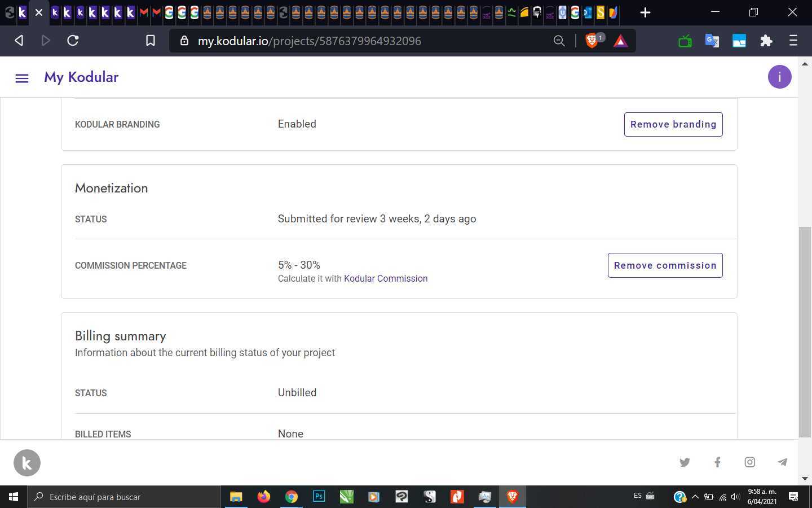Select the '5% - 30%' commission value
Viewport: 812px width, 508px height.
pos(299,265)
